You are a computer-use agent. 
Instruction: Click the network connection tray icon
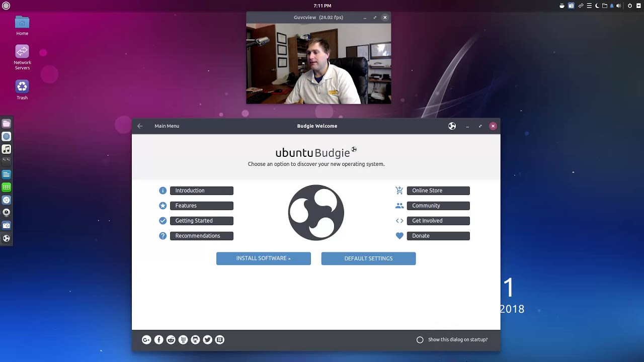point(581,6)
